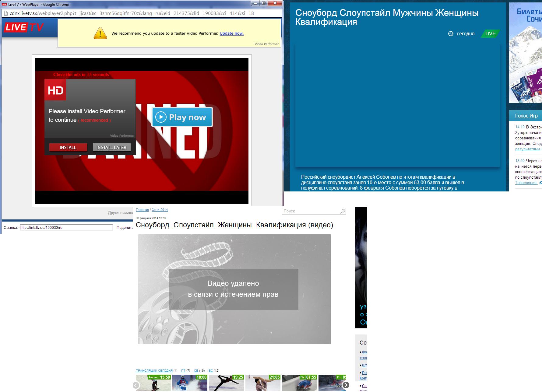Viewport: 542px width, 392px height.
Task: Select the ПТ broadcasts tab
Action: [x=183, y=371]
